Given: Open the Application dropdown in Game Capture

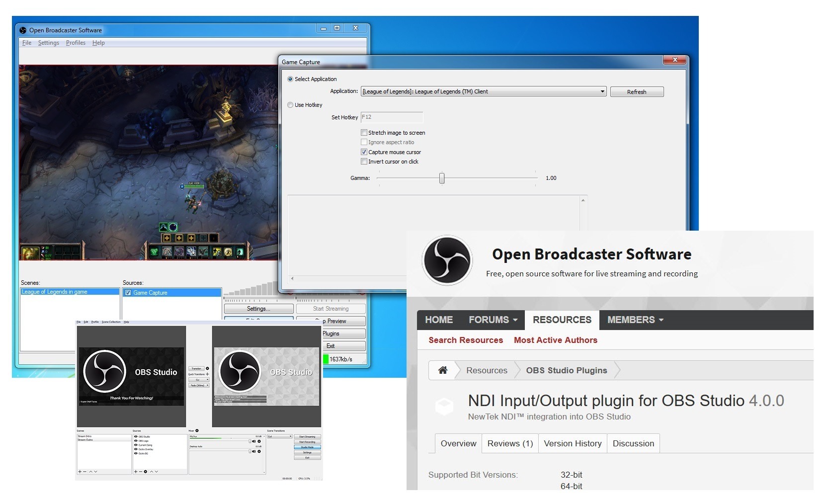Looking at the screenshot, I should [x=483, y=91].
